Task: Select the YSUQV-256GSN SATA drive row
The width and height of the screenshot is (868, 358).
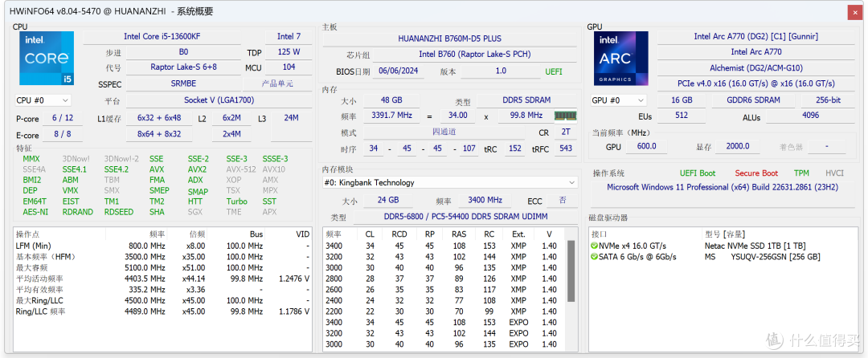Action: point(723,257)
